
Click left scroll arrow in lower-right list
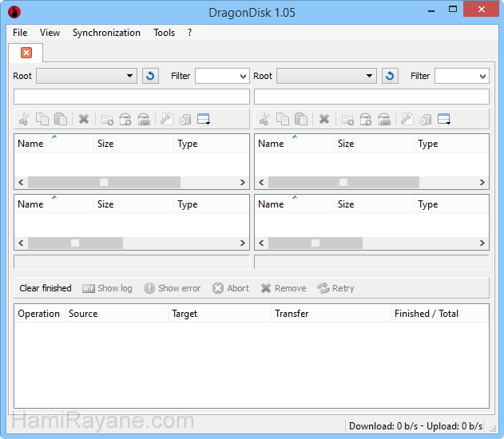(261, 243)
